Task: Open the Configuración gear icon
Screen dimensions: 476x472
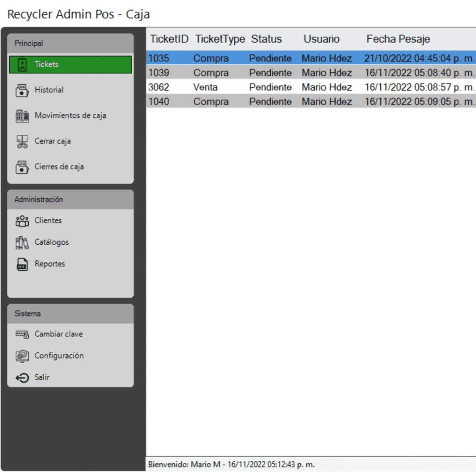Action: click(22, 356)
